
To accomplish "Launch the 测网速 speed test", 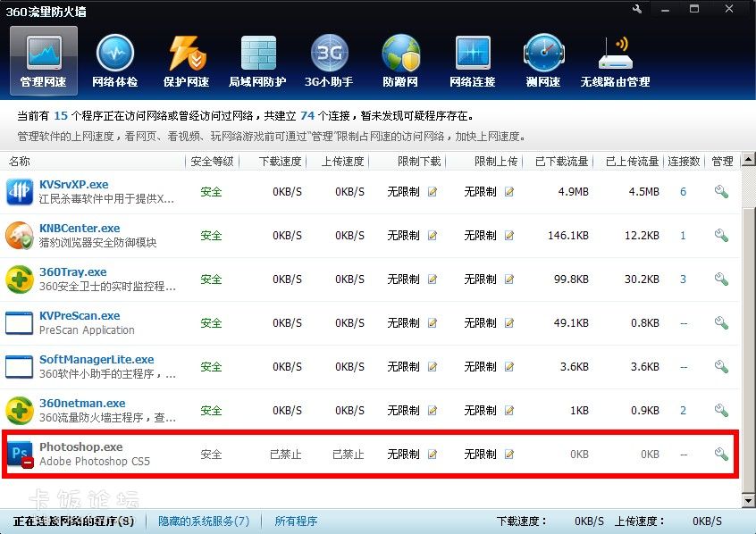I will point(543,60).
